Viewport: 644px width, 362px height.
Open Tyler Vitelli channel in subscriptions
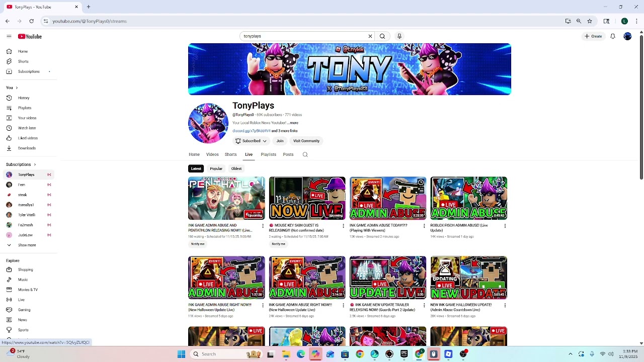[x=29, y=215]
